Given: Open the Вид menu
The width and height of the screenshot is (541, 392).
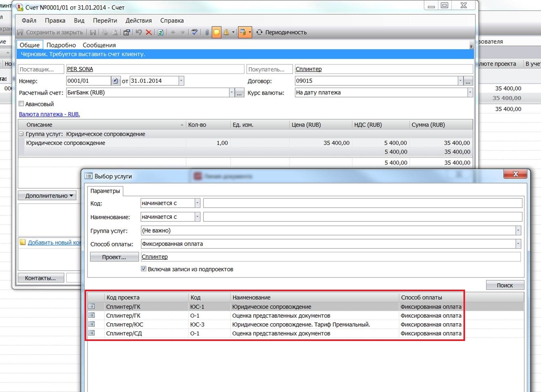Looking at the screenshot, I should [79, 20].
